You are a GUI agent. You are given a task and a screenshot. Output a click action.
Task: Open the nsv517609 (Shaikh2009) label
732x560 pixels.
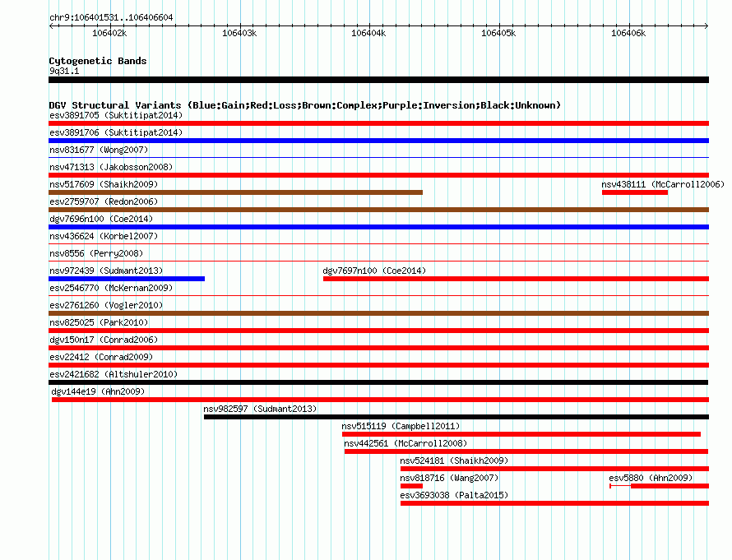pos(104,184)
